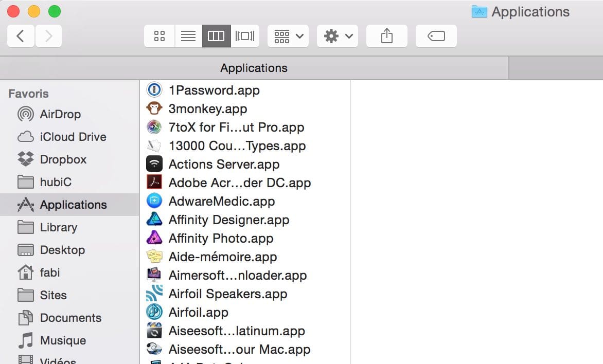
Task: Go forward with the right chevron button
Action: 48,36
